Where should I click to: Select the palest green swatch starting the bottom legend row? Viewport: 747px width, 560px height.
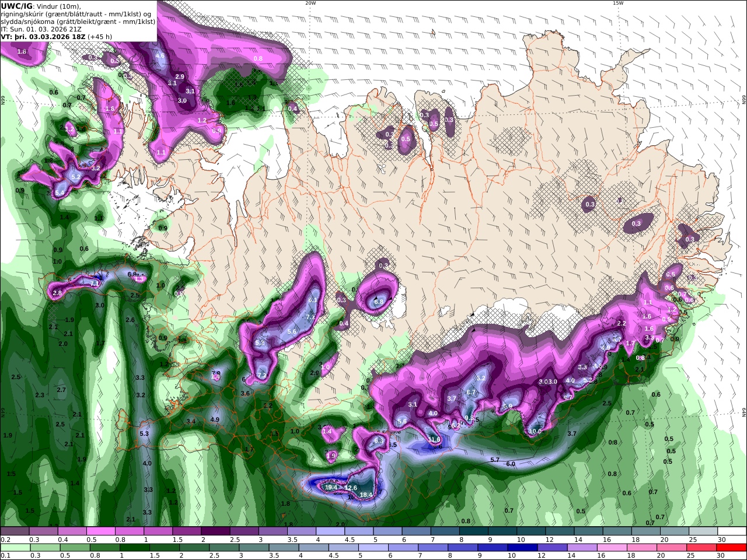15,548
